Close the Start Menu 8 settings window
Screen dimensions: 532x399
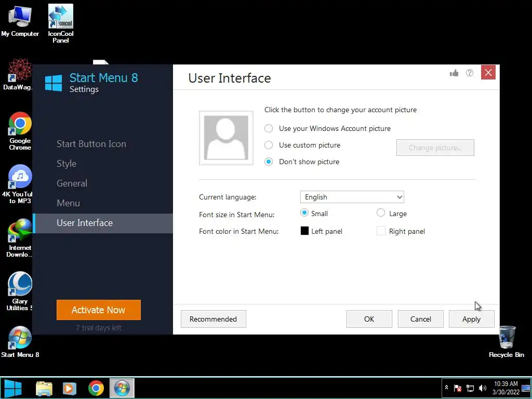(488, 72)
